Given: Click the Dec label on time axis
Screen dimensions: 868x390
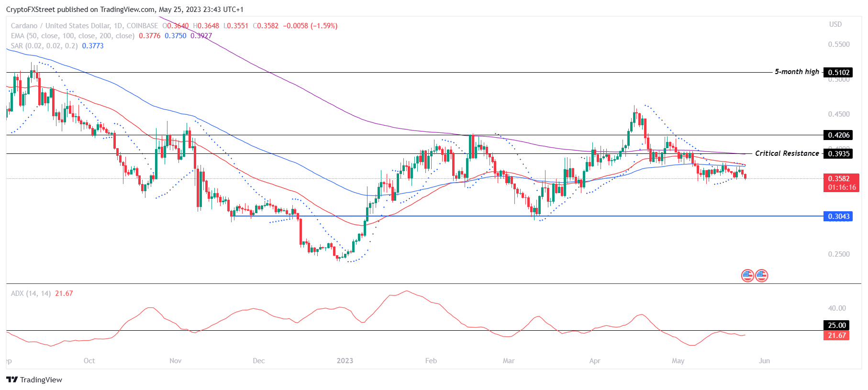Looking at the screenshot, I should pyautogui.click(x=258, y=361).
